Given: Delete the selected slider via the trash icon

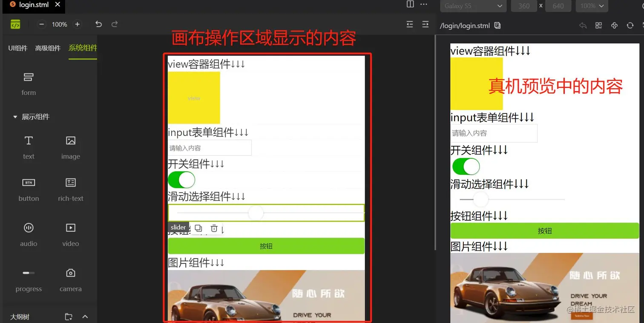Looking at the screenshot, I should point(214,228).
